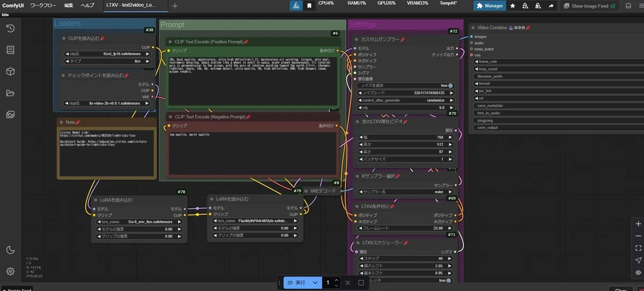The image size is (644, 291).
Task: Change サンプラー名 euler combo
Action: point(406,192)
